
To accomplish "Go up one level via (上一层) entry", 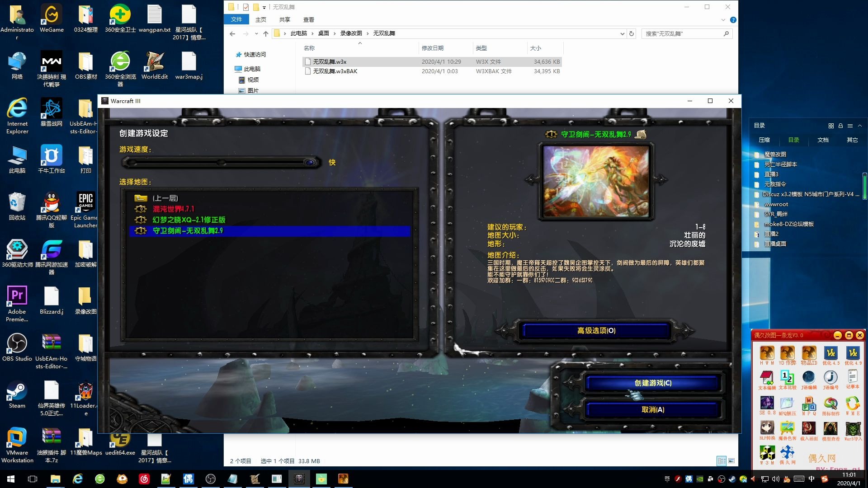I will point(165,198).
